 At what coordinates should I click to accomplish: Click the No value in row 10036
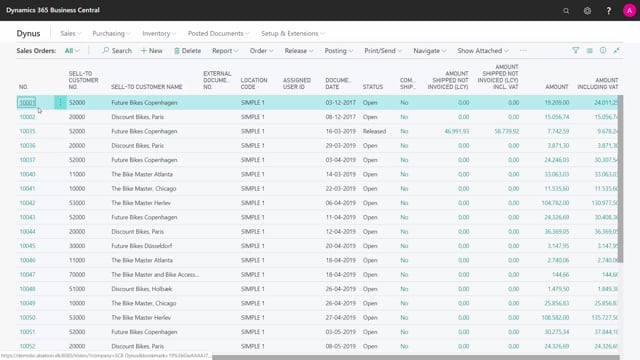click(x=404, y=145)
